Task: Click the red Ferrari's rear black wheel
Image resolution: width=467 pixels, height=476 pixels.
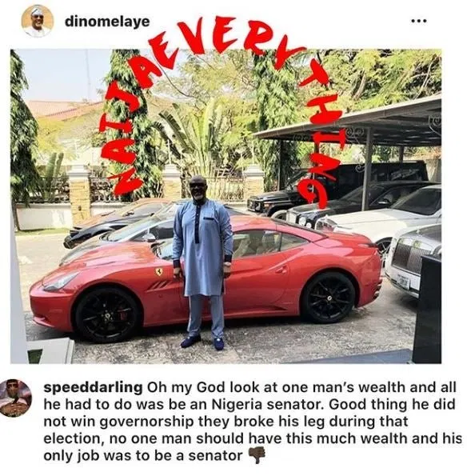Action: point(329,298)
